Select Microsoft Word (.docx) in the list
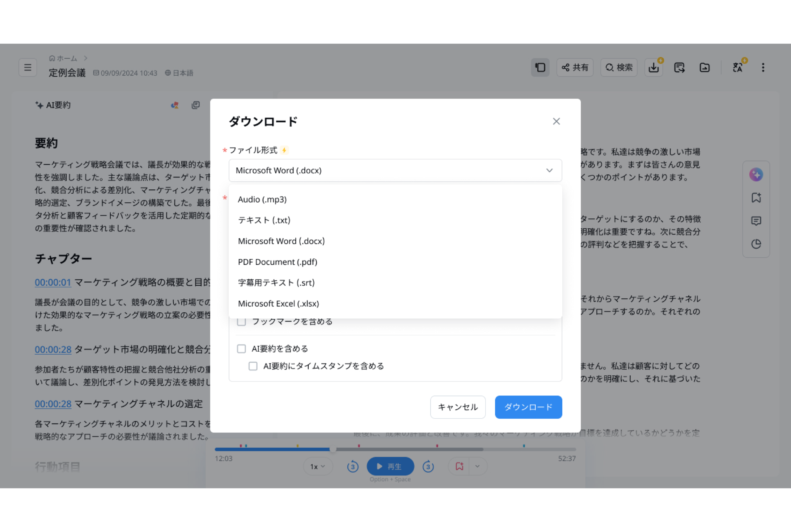 tap(395, 241)
